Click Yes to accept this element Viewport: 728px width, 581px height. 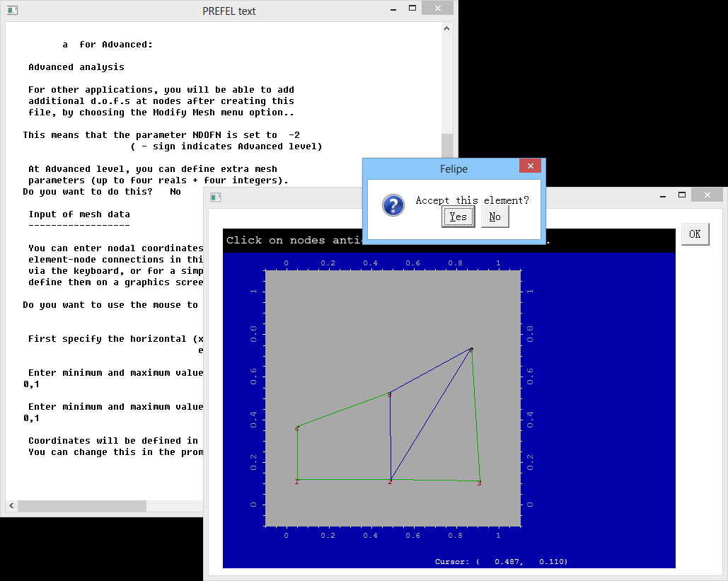tap(458, 217)
